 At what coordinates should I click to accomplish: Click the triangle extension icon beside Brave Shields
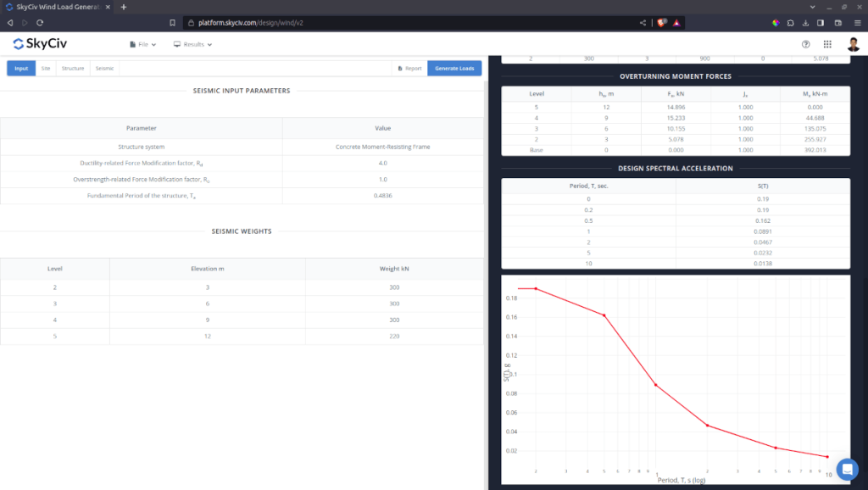(x=676, y=23)
